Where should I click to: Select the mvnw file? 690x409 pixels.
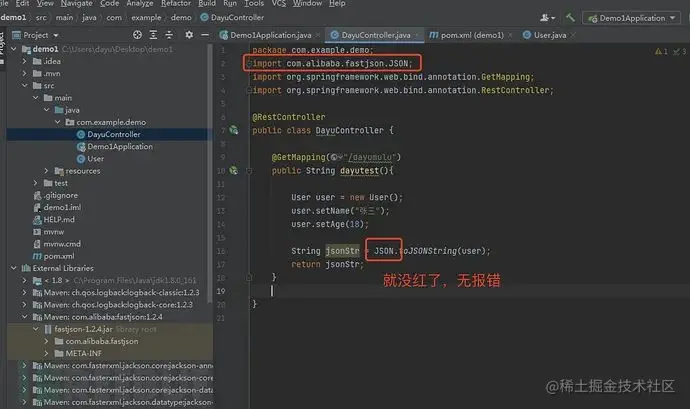(49, 232)
